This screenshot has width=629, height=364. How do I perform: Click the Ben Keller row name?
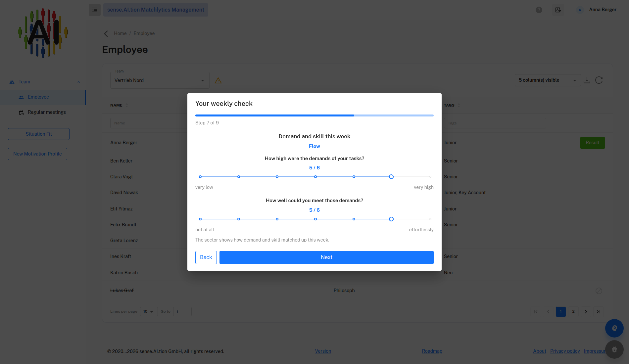[121, 161]
